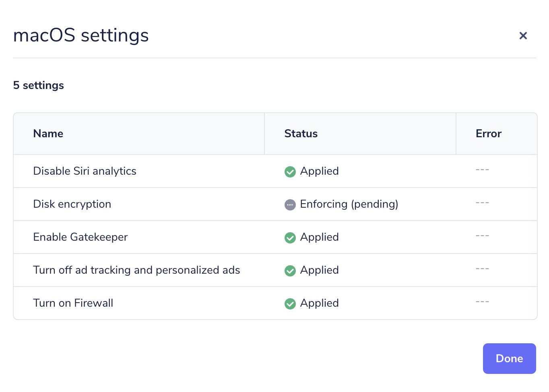Select the 'Enable Gatekeeper' row
The width and height of the screenshot is (549, 392).
click(80, 237)
